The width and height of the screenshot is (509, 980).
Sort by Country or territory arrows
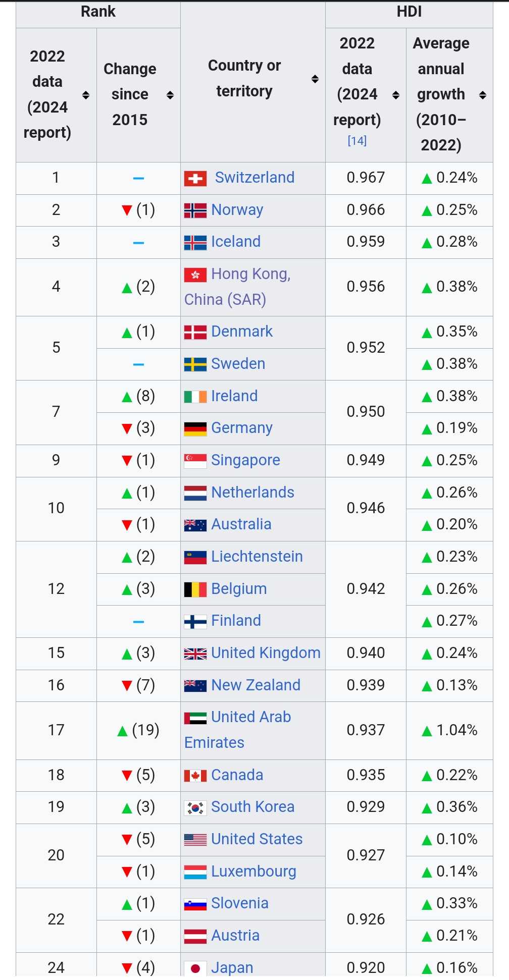pos(315,79)
